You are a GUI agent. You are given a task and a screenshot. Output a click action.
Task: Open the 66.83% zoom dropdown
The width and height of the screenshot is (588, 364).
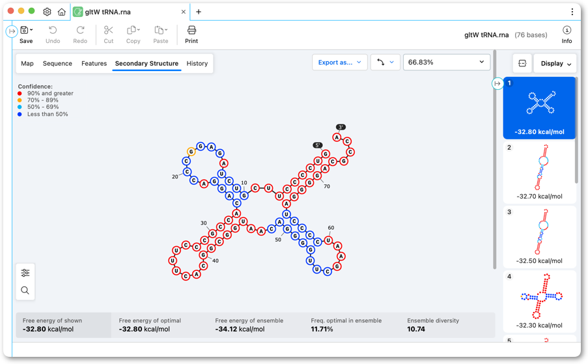[x=447, y=63]
